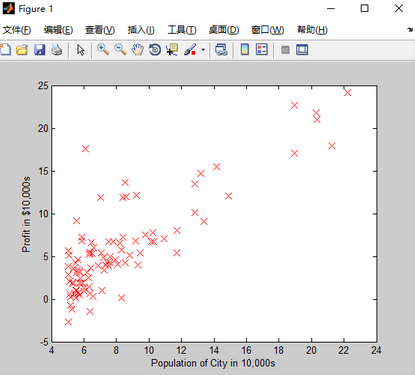Open a file via folder icon
This screenshot has height=375, width=415.
pyautogui.click(x=22, y=50)
